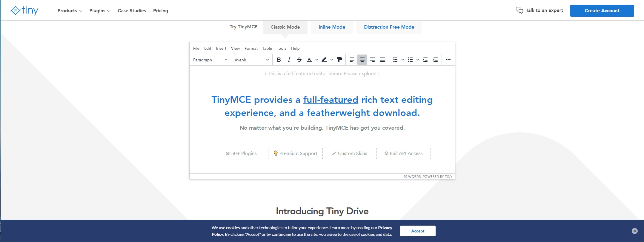Click the tiny logo
Screen dimensions: 644x242
click(24, 10)
